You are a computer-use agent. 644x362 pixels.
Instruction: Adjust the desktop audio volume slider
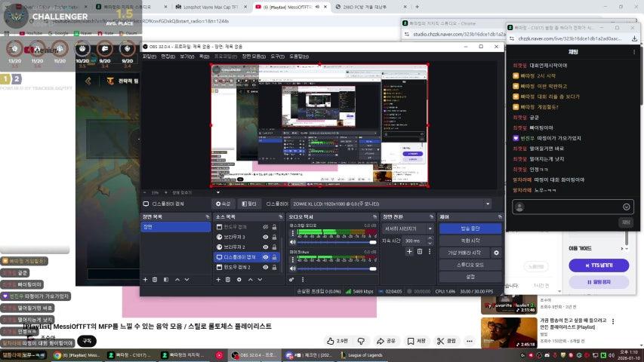pos(332,240)
